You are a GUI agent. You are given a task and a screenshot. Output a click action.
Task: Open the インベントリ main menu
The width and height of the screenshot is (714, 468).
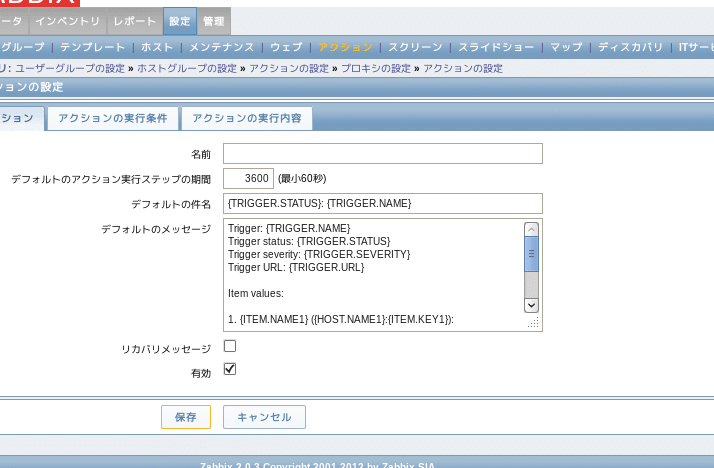67,21
